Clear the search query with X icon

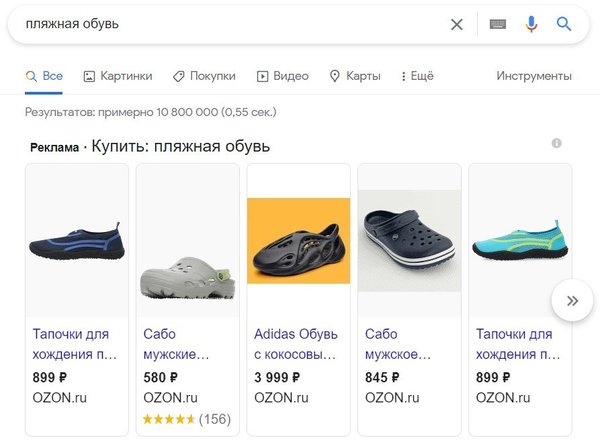coord(457,24)
